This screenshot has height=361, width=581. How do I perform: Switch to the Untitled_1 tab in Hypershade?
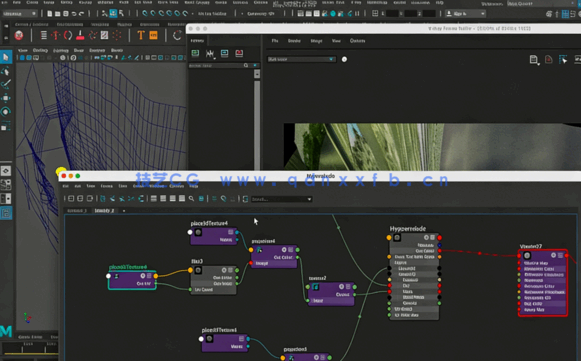pos(77,211)
